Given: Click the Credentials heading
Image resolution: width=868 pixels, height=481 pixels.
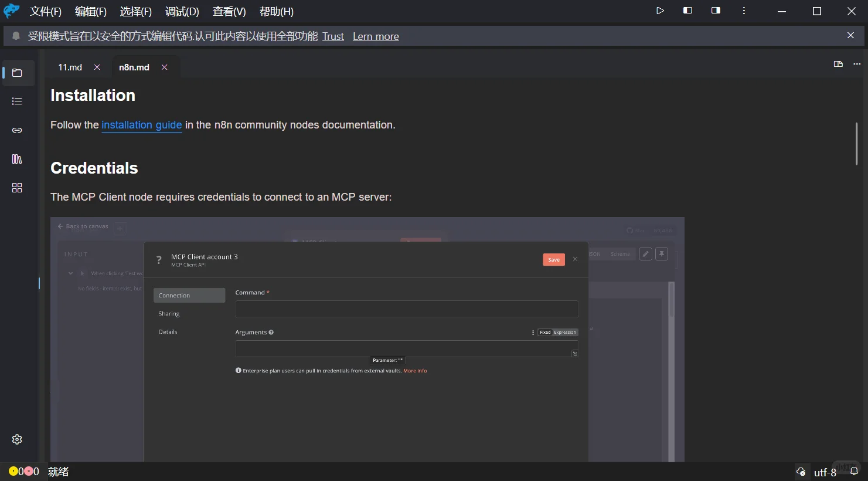Looking at the screenshot, I should (x=94, y=168).
